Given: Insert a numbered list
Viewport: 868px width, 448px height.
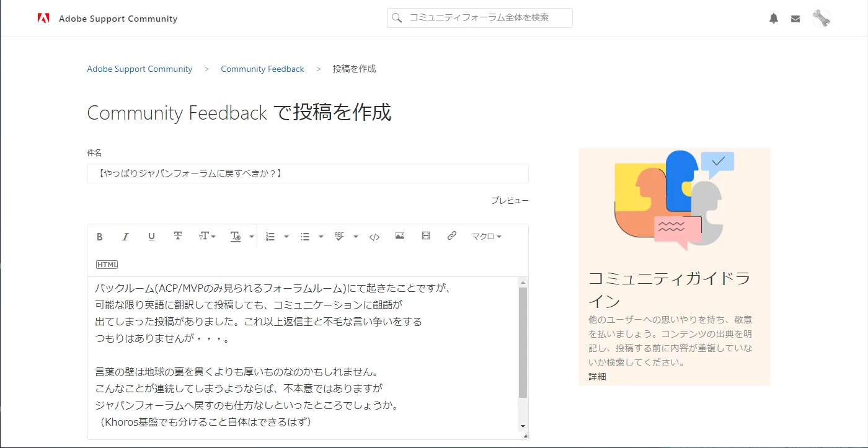Looking at the screenshot, I should click(x=270, y=237).
